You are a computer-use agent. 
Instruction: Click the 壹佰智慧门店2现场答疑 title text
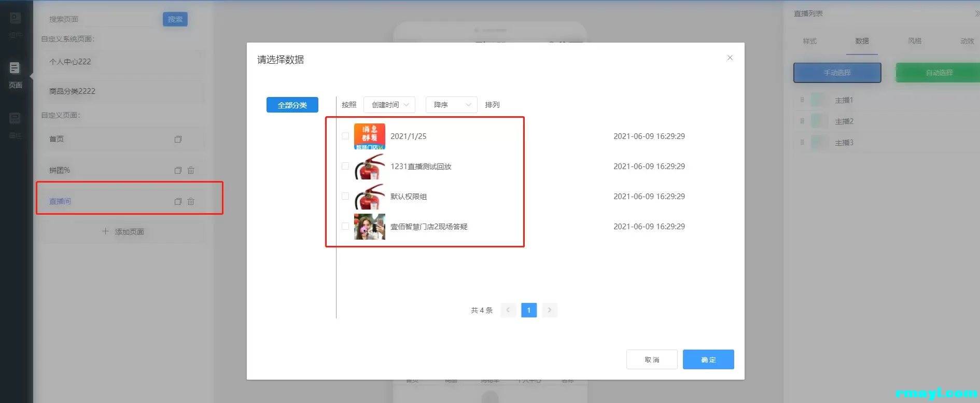pos(429,227)
